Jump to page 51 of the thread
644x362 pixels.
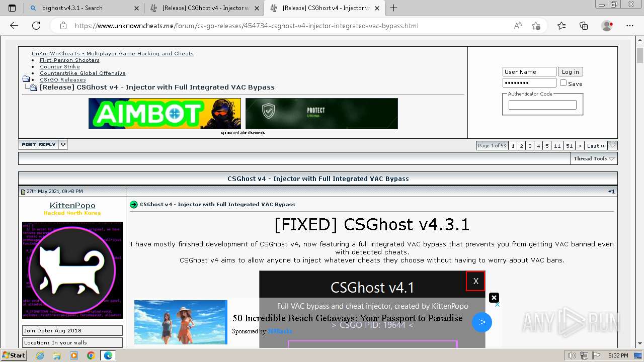(x=570, y=146)
